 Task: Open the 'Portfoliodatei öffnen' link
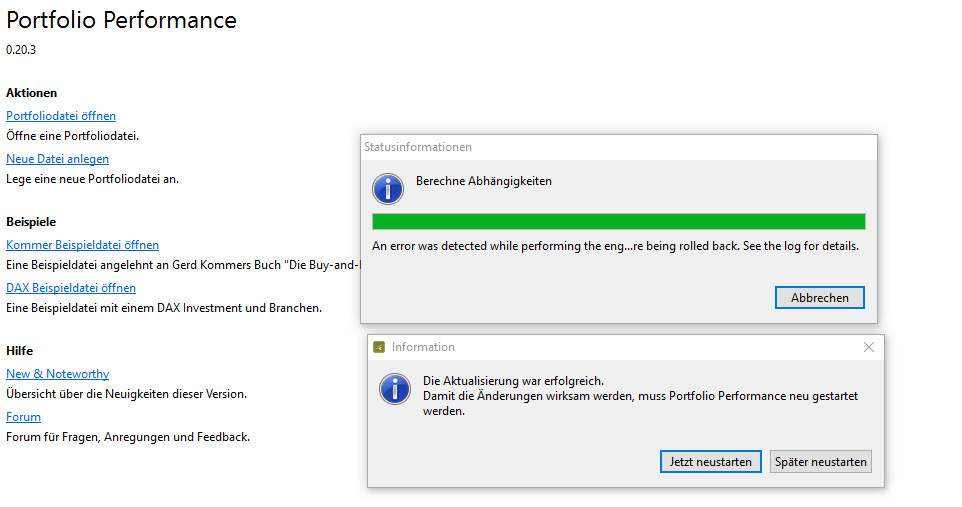coord(61,115)
